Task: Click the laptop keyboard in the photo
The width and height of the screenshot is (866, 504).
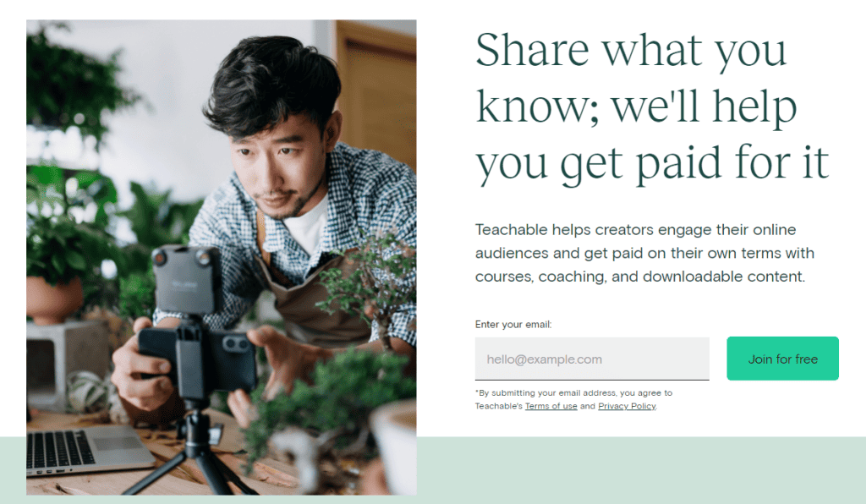Action: (60, 449)
